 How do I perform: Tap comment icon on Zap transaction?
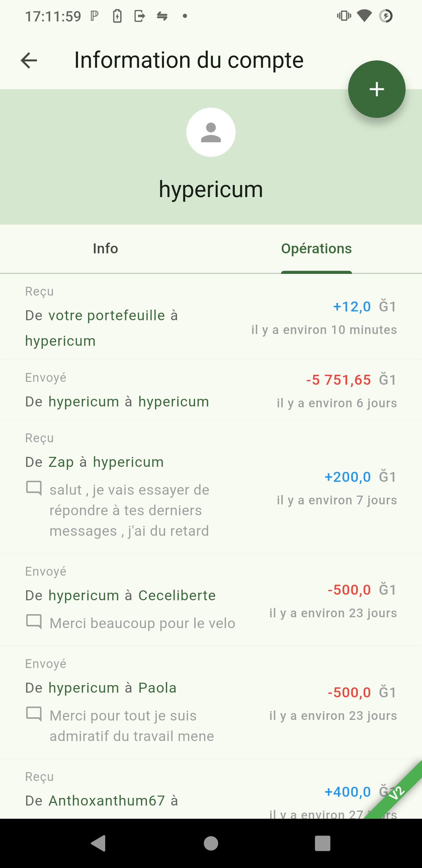click(34, 488)
